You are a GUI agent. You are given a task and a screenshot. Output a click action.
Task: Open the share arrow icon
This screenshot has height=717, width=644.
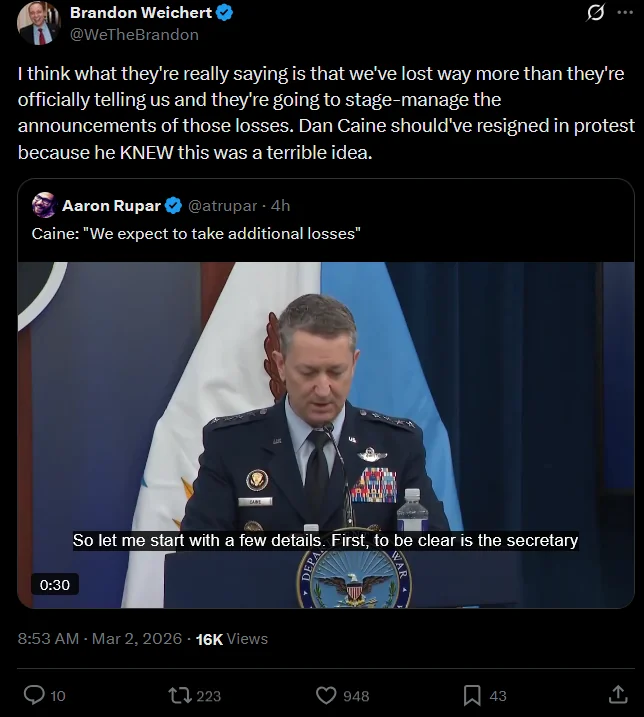tap(617, 694)
